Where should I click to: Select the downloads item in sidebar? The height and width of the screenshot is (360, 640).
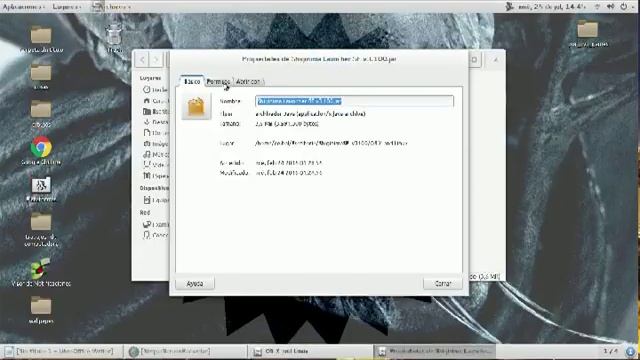[x=155, y=122]
